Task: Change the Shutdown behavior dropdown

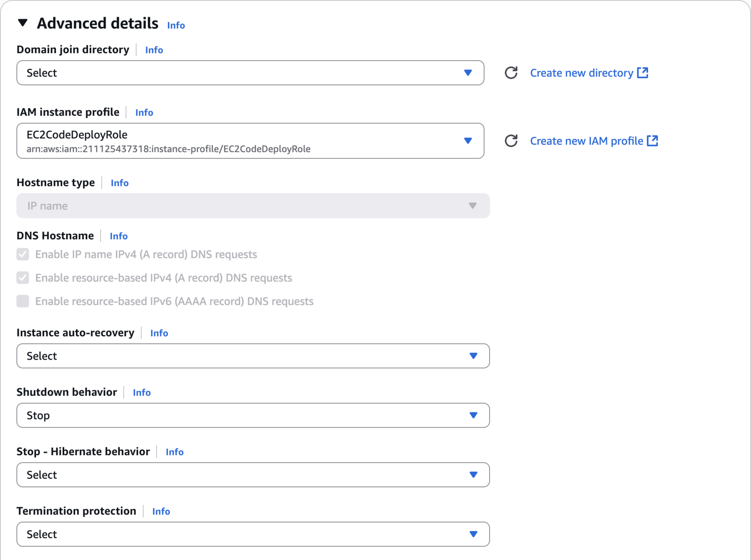Action: (253, 415)
